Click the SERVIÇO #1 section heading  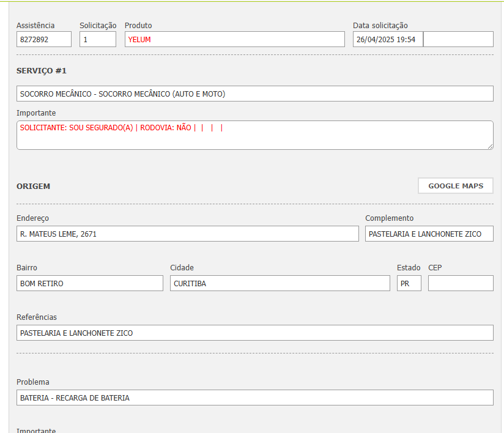pos(41,71)
